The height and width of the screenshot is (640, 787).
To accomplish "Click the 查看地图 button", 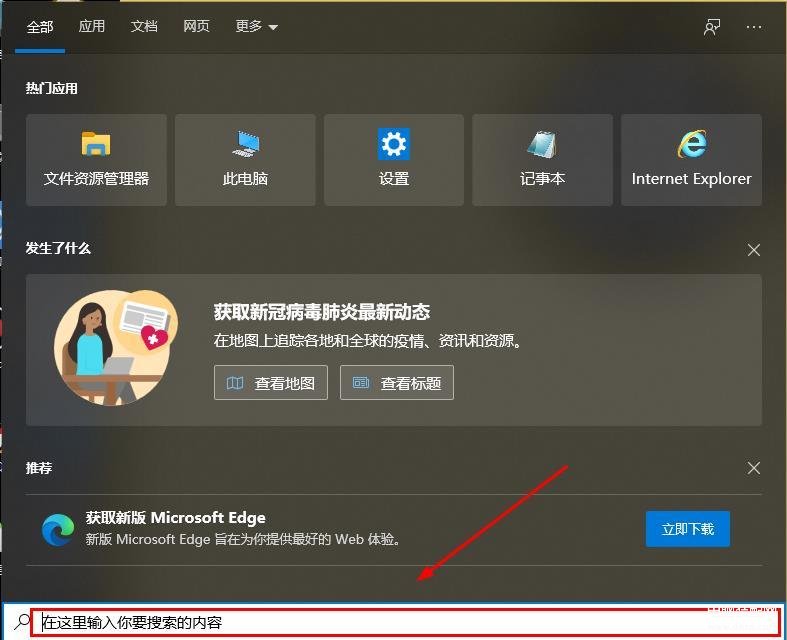I will click(x=271, y=383).
